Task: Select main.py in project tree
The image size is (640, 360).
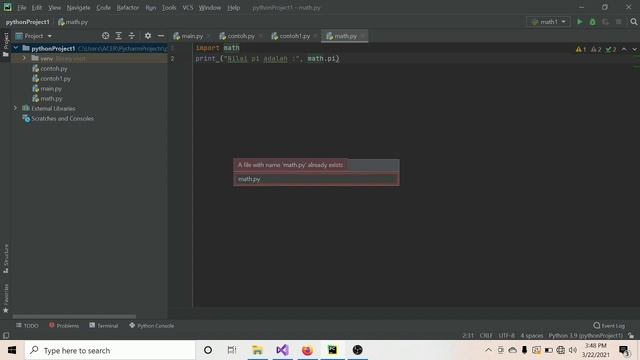Action: click(x=47, y=89)
